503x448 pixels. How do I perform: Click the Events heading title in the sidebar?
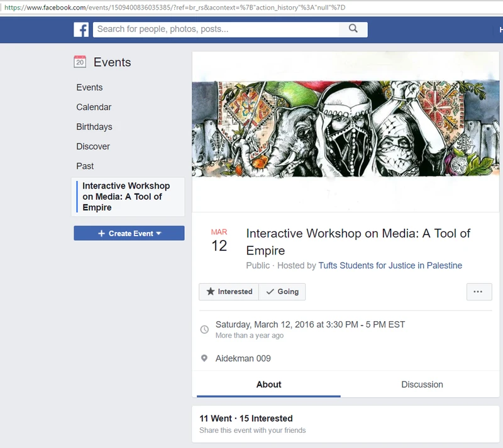click(113, 62)
